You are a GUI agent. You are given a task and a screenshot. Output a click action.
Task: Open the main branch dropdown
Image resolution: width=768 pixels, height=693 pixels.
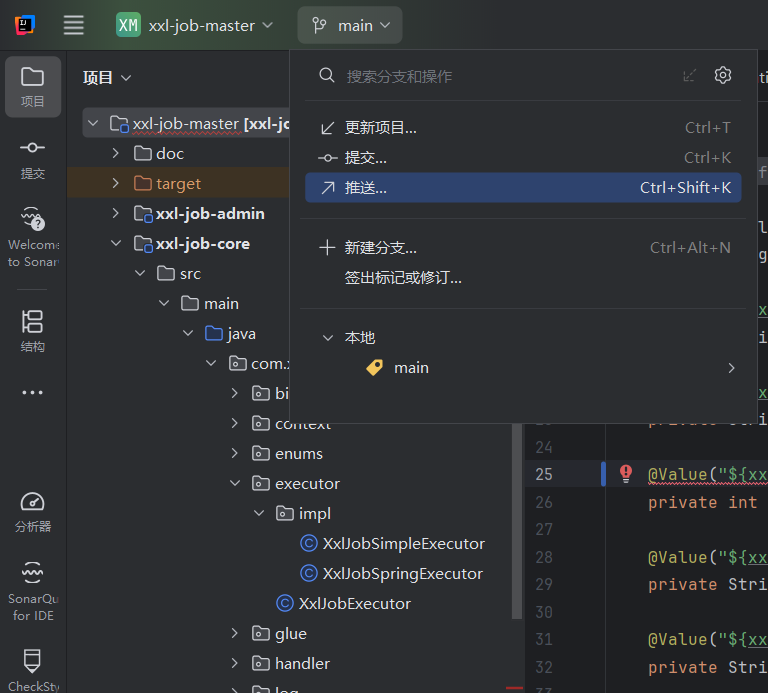pos(350,25)
